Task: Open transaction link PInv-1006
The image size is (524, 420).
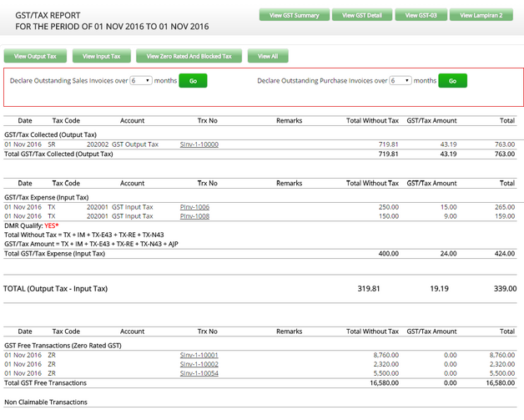Action: coord(194,207)
